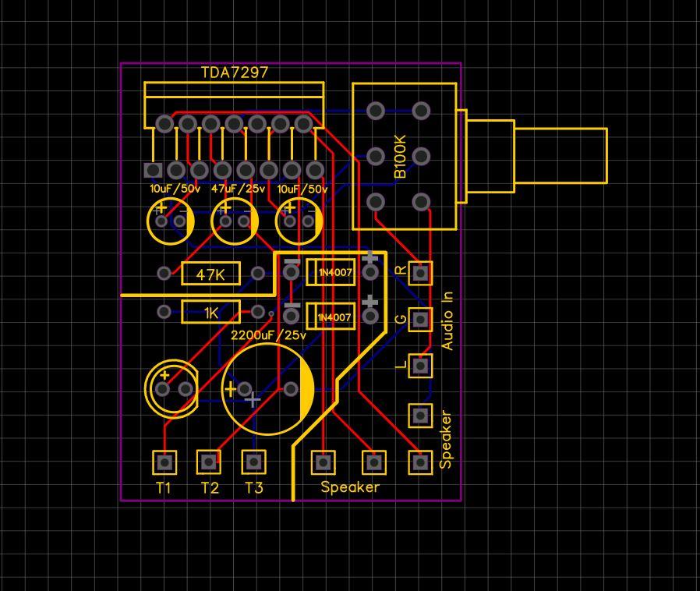Select the lower 1N4007 diode below the first
This screenshot has width=700, height=591.
[x=331, y=317]
